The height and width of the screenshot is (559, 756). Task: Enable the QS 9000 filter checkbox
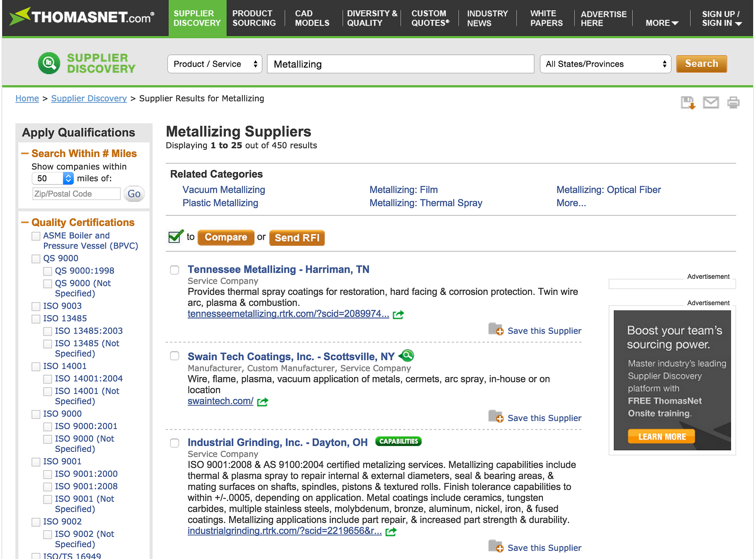(36, 259)
